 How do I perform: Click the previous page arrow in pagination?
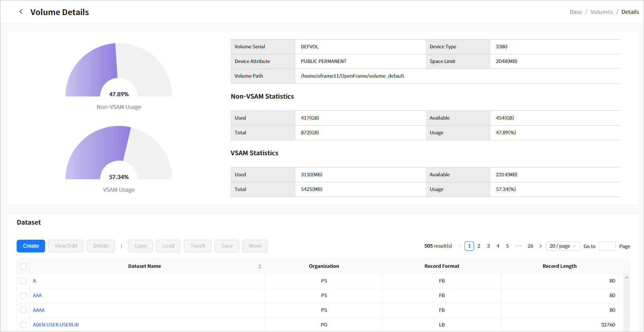tap(459, 246)
